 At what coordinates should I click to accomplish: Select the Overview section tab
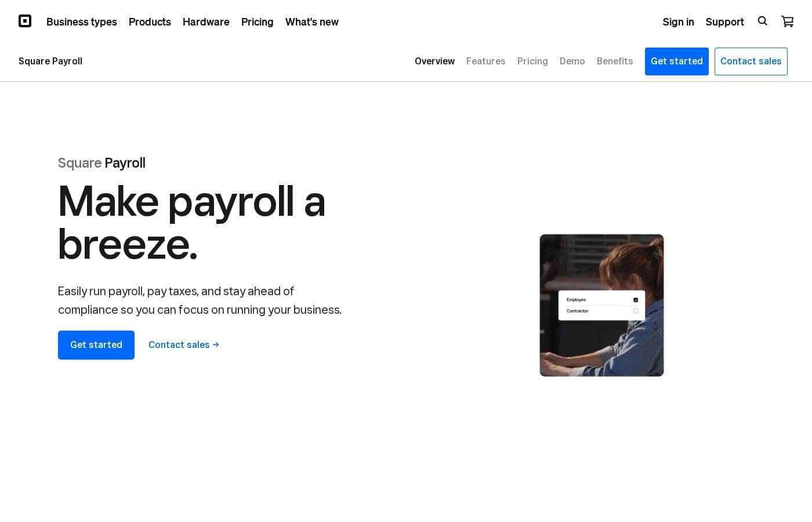coord(434,61)
